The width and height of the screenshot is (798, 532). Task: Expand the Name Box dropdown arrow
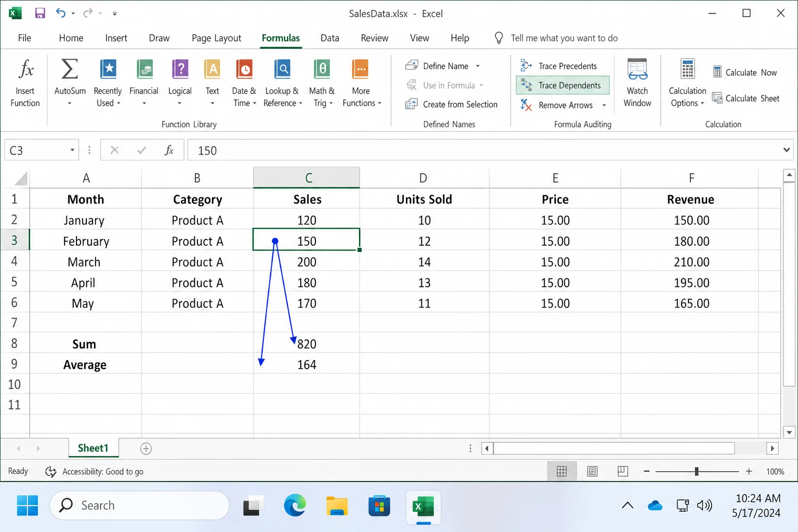72,150
